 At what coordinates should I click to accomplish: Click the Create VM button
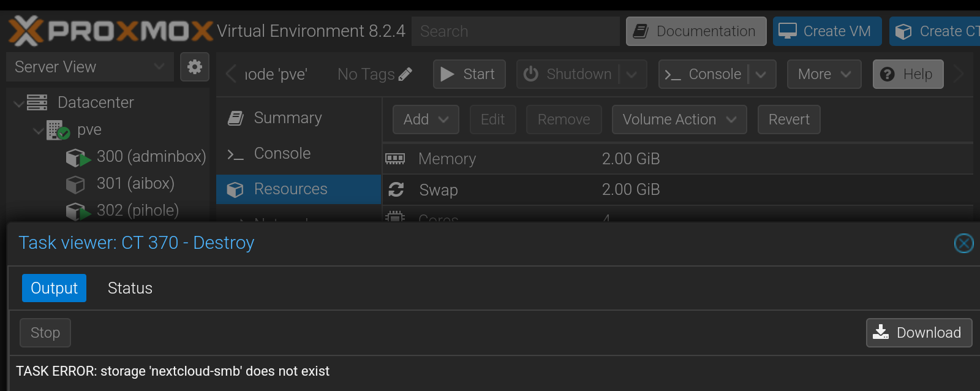[x=827, y=31]
